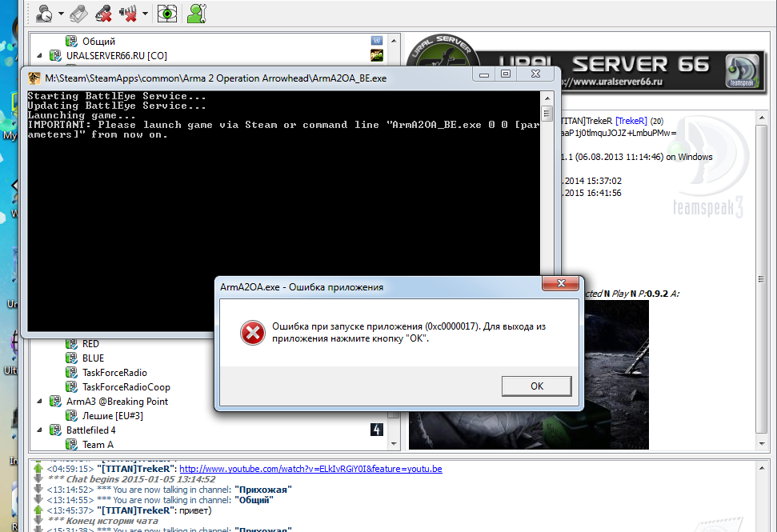777x532 pixels.
Task: Click the info panel vertical scrollbar thumb
Action: click(x=762, y=279)
